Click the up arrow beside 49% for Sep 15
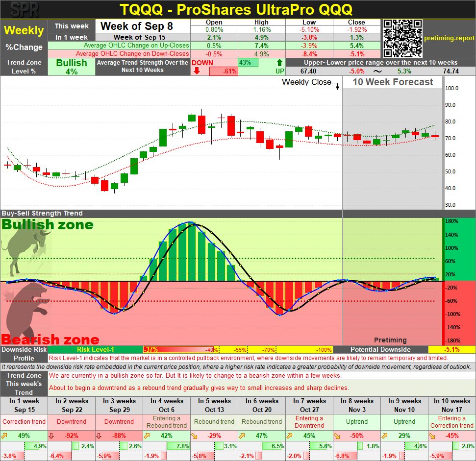This screenshot has height=461, width=476. [x=4, y=436]
